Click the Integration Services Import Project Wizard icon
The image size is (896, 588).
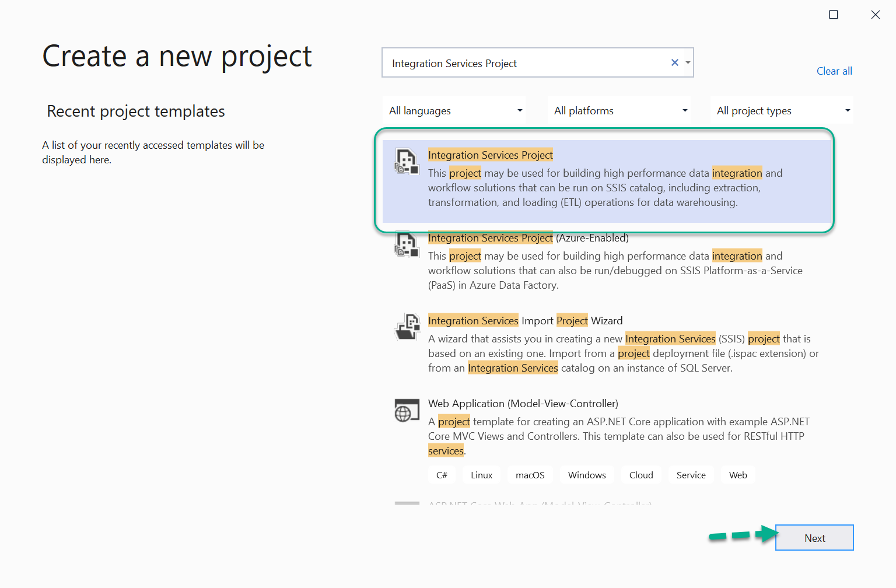[407, 327]
